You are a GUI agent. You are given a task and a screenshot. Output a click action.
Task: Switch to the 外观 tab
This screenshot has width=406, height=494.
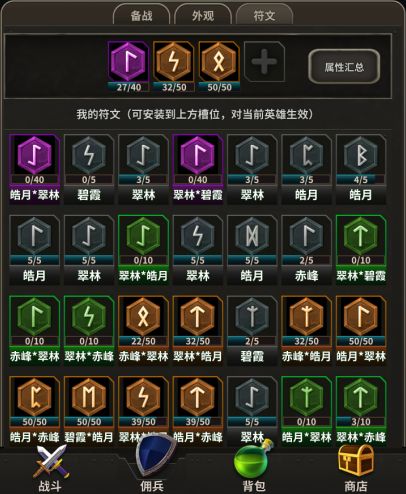point(203,15)
